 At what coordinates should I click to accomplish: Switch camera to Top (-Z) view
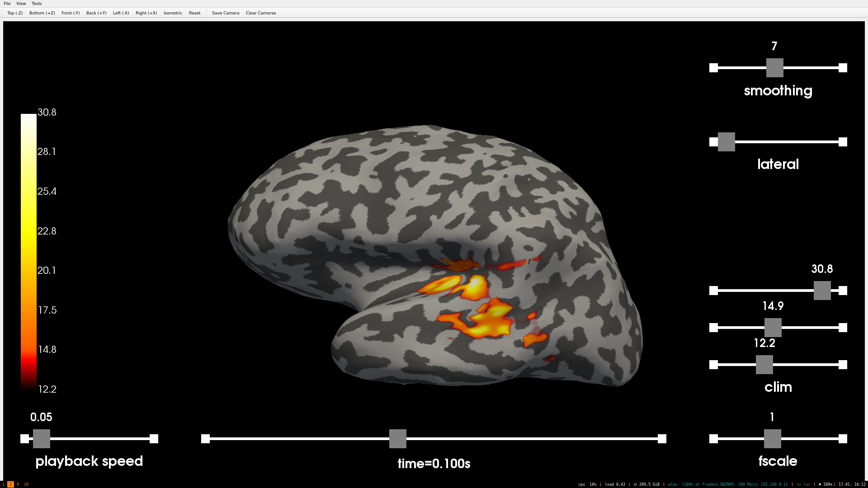point(15,13)
